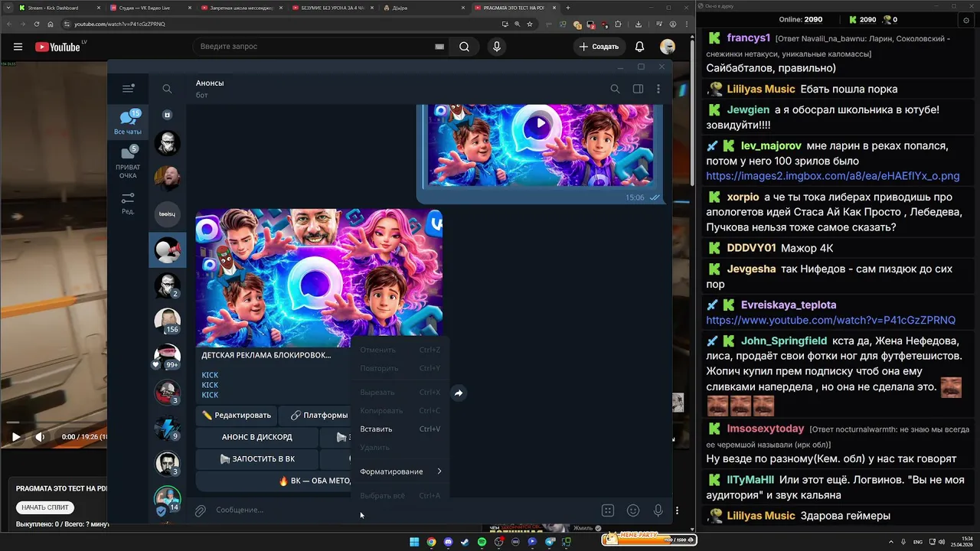Click the 'ЗАПОСТИТЬ В ВК' button
The image size is (980, 551).
click(x=256, y=459)
